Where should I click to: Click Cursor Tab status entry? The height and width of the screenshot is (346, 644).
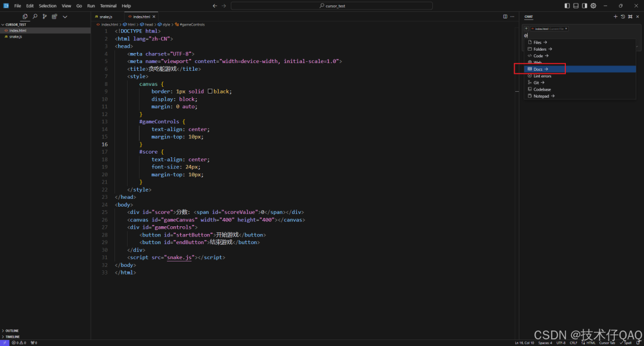click(x=607, y=342)
